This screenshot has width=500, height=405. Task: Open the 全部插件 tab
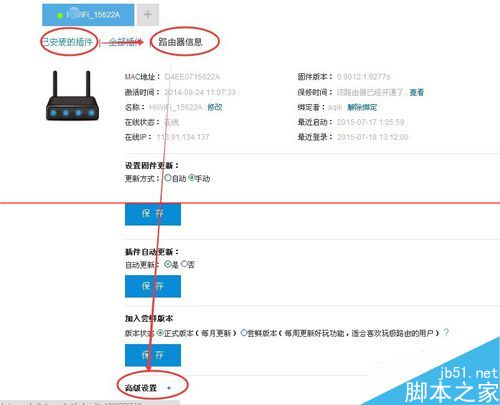pyautogui.click(x=125, y=42)
